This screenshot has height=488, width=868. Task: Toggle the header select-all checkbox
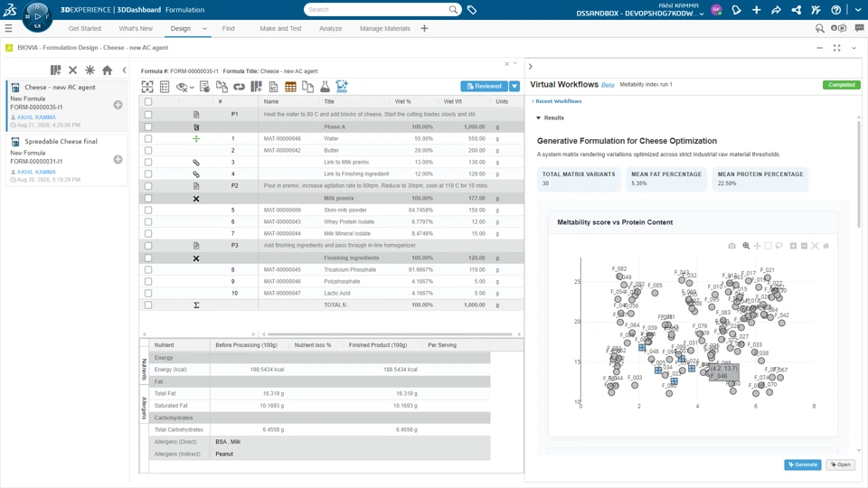(148, 101)
